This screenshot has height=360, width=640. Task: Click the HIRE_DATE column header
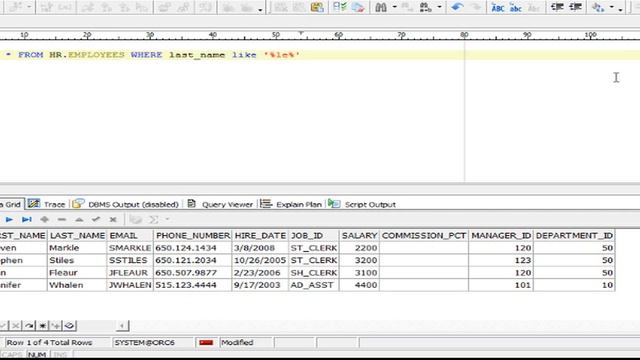pos(260,236)
